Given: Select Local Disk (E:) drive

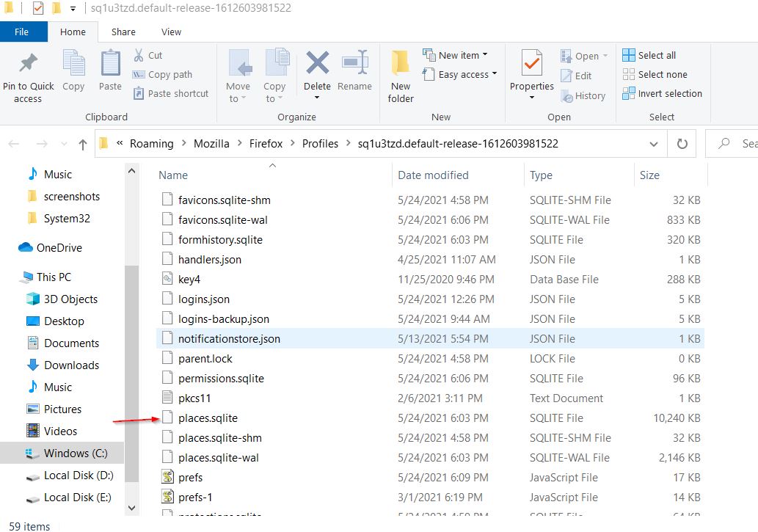Looking at the screenshot, I should (x=69, y=498).
